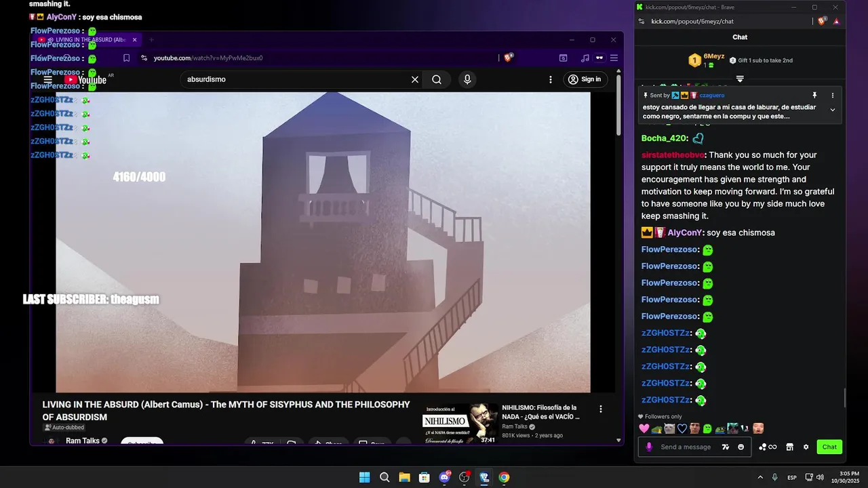The width and height of the screenshot is (868, 488).
Task: Open the YouTube hamburger guide menu
Action: [47, 79]
